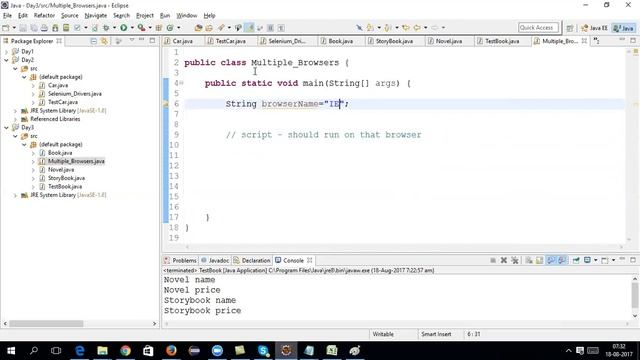
Task: Select Selenium_Drivers.java in Package Explorer
Action: click(x=75, y=94)
